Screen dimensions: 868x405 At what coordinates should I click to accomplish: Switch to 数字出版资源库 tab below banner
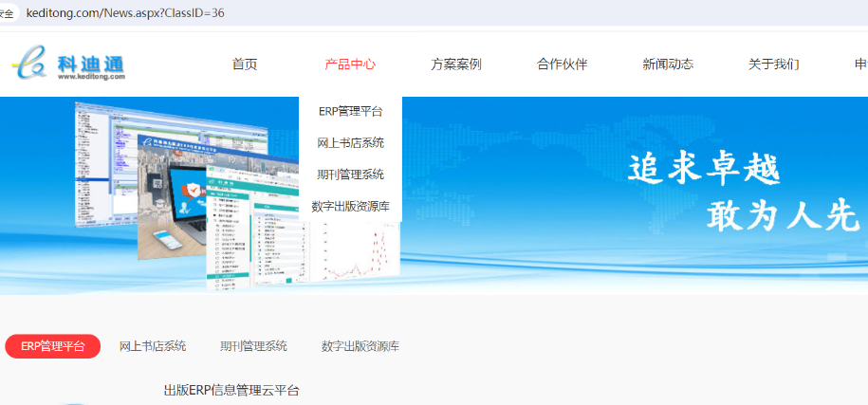tap(360, 346)
